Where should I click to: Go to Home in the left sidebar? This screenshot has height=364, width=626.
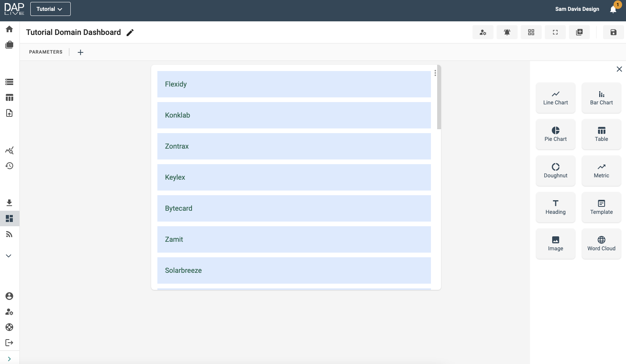click(x=9, y=29)
